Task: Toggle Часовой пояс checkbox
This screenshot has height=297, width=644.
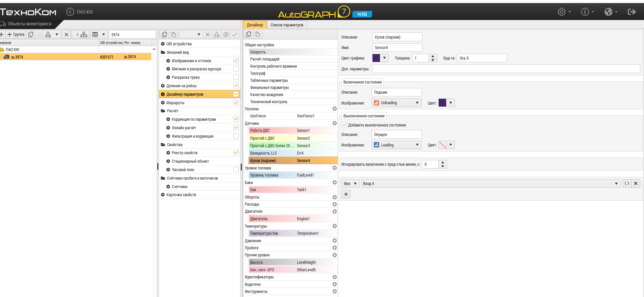Action: click(x=236, y=169)
